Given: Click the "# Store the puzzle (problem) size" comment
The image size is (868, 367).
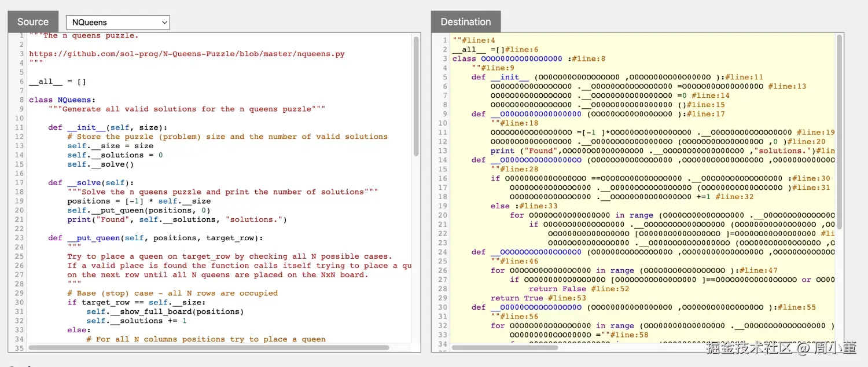Looking at the screenshot, I should click(x=227, y=137).
